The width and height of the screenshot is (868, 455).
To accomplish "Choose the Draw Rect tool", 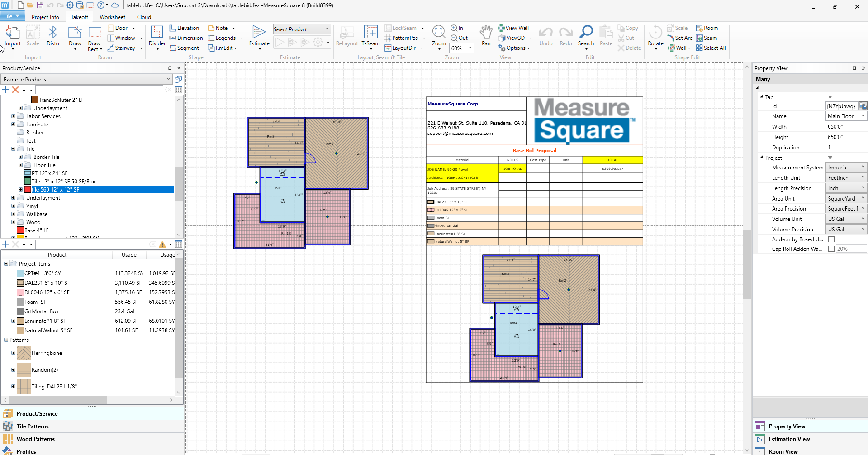I will click(95, 38).
